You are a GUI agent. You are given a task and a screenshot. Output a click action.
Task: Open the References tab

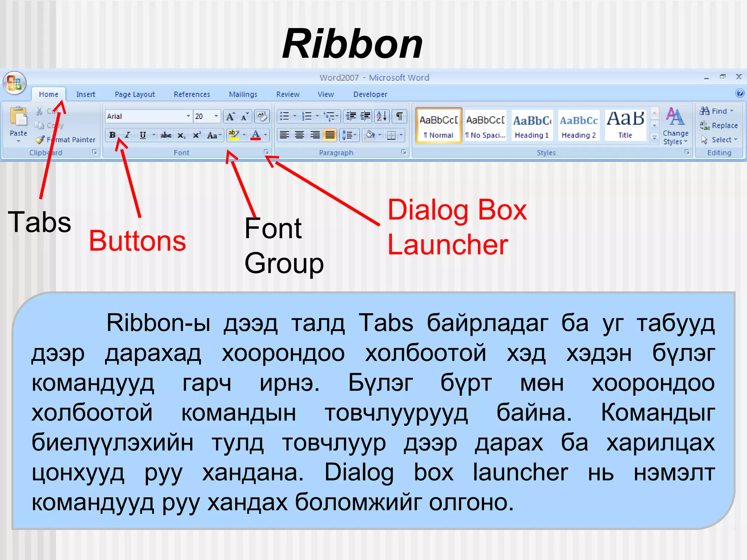tap(192, 94)
